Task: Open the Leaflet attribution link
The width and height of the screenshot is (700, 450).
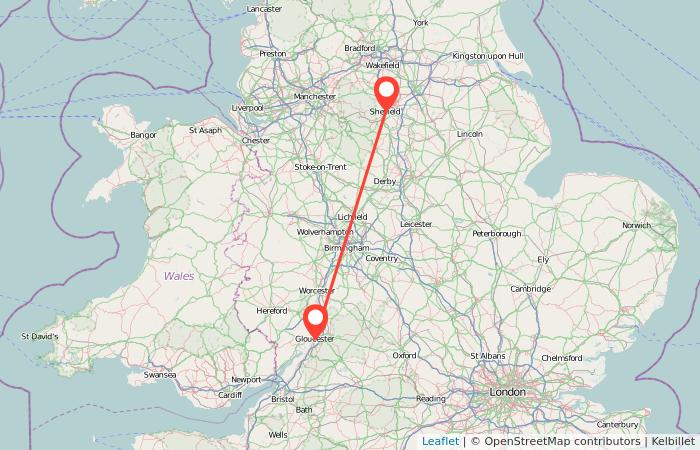Action: click(440, 442)
